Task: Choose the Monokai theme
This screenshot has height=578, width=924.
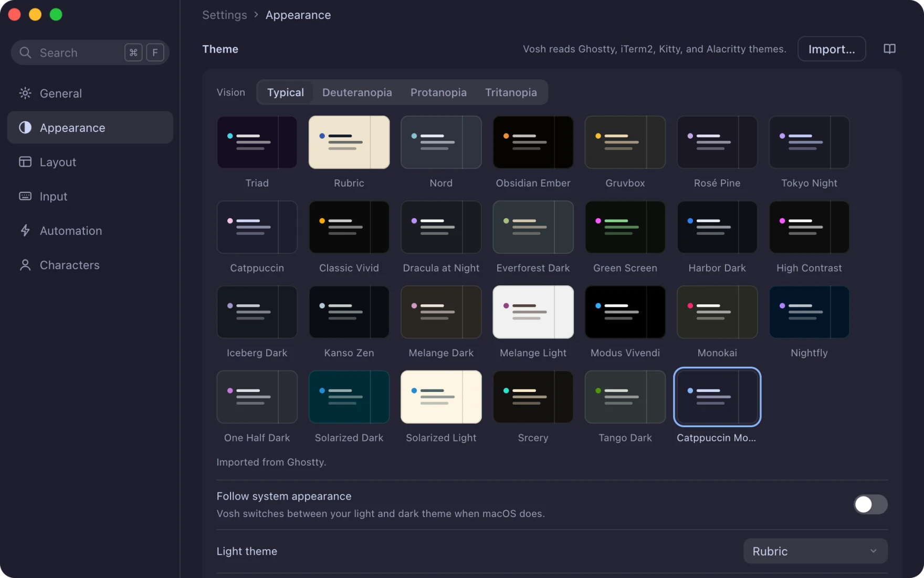Action: click(717, 312)
